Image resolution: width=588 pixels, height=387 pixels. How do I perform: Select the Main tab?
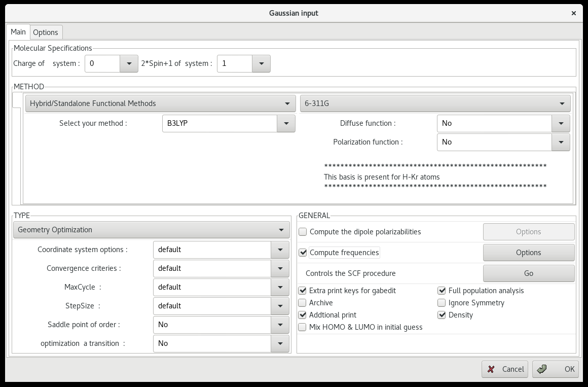click(18, 32)
